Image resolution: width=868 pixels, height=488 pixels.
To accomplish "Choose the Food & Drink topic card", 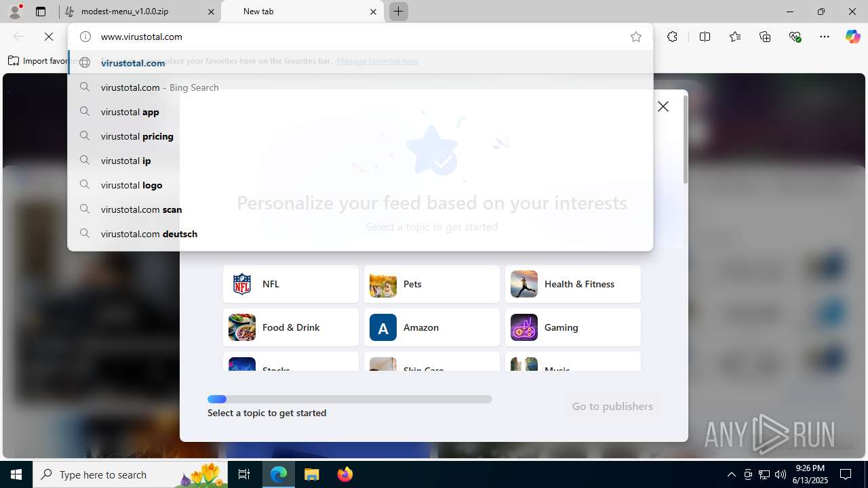I will pyautogui.click(x=291, y=327).
